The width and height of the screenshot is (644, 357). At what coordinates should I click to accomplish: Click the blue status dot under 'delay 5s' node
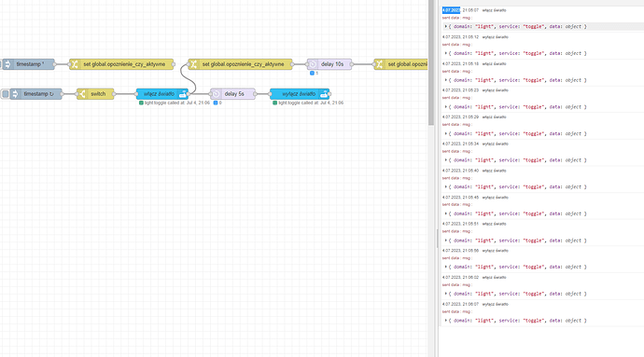(x=216, y=103)
